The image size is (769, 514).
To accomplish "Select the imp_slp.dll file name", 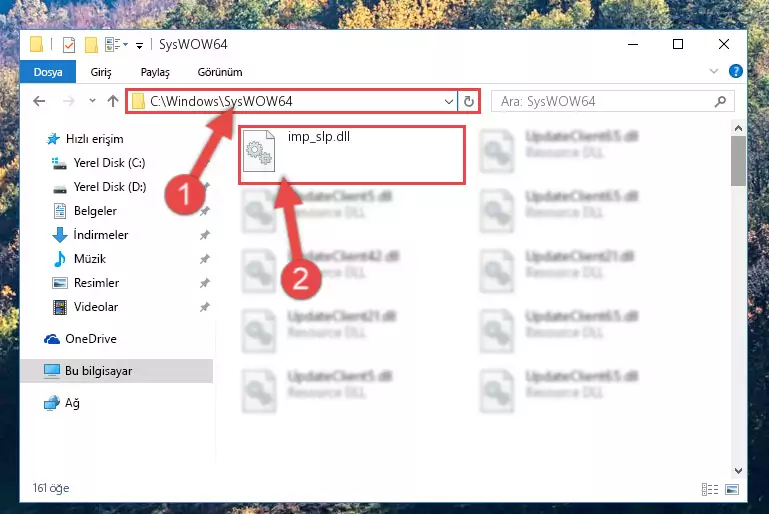I will click(319, 136).
